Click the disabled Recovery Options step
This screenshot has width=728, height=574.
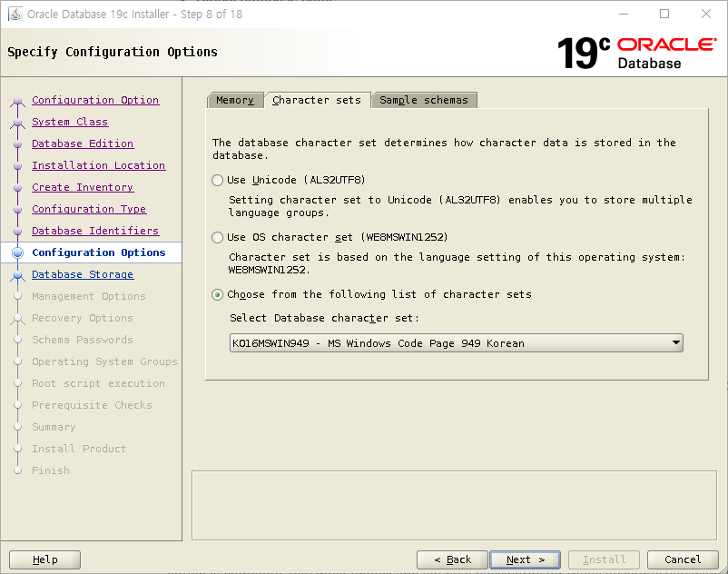[83, 318]
